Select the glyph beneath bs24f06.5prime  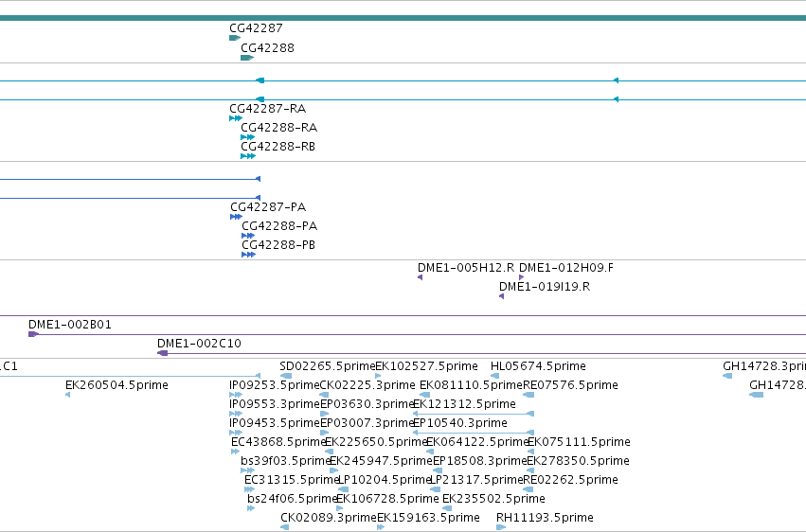pos(251,508)
